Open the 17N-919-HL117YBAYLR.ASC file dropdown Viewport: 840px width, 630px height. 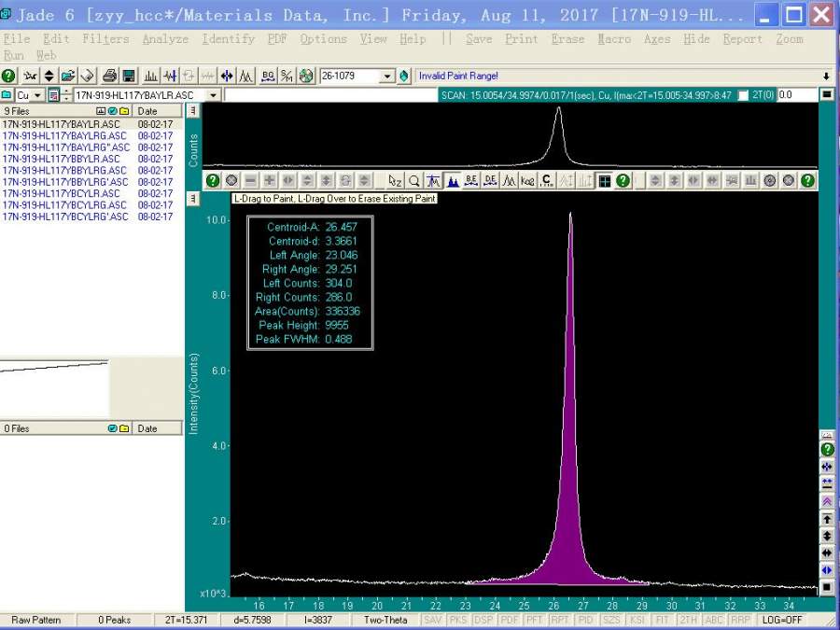(213, 95)
